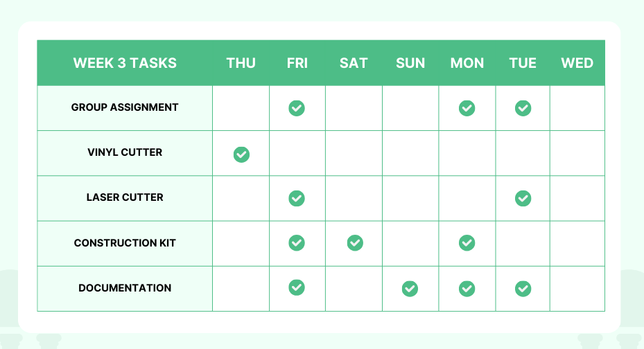Click Construction Kit Saturday checkmark
This screenshot has width=644, height=349.
pos(355,242)
